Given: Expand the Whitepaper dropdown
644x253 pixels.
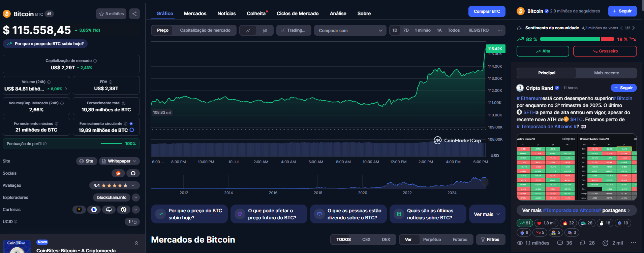Looking at the screenshot, I should tap(119, 161).
